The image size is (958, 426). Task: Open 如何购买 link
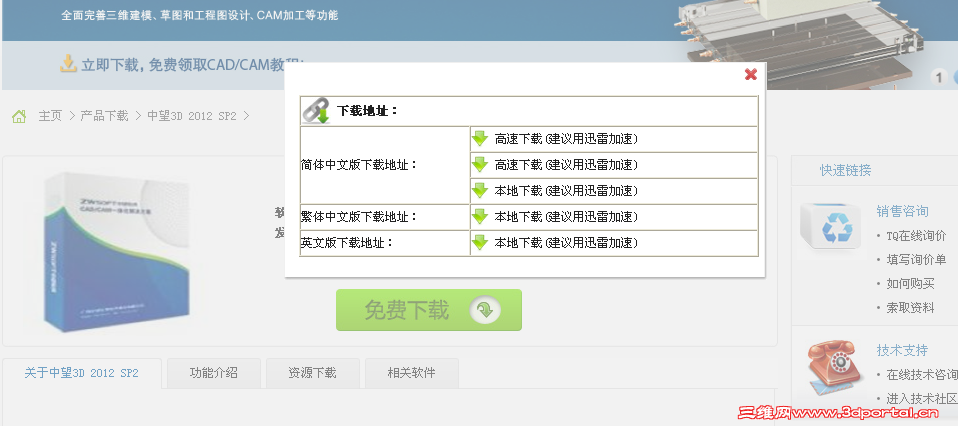[910, 284]
